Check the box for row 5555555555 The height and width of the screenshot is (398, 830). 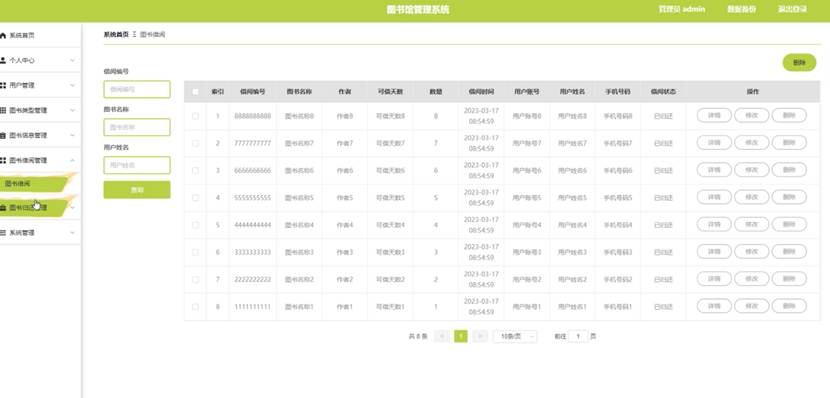(195, 198)
